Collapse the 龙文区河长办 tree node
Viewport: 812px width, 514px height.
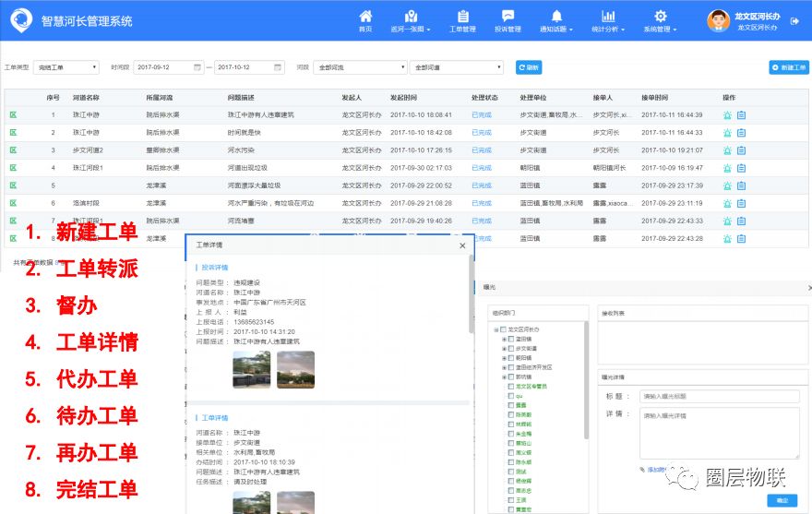pyautogui.click(x=496, y=329)
